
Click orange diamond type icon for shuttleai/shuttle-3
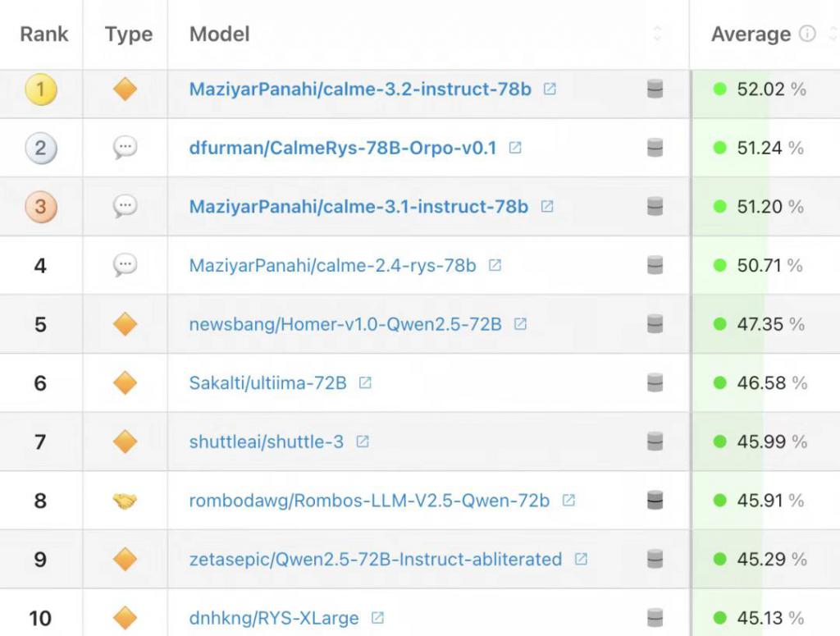click(x=126, y=442)
